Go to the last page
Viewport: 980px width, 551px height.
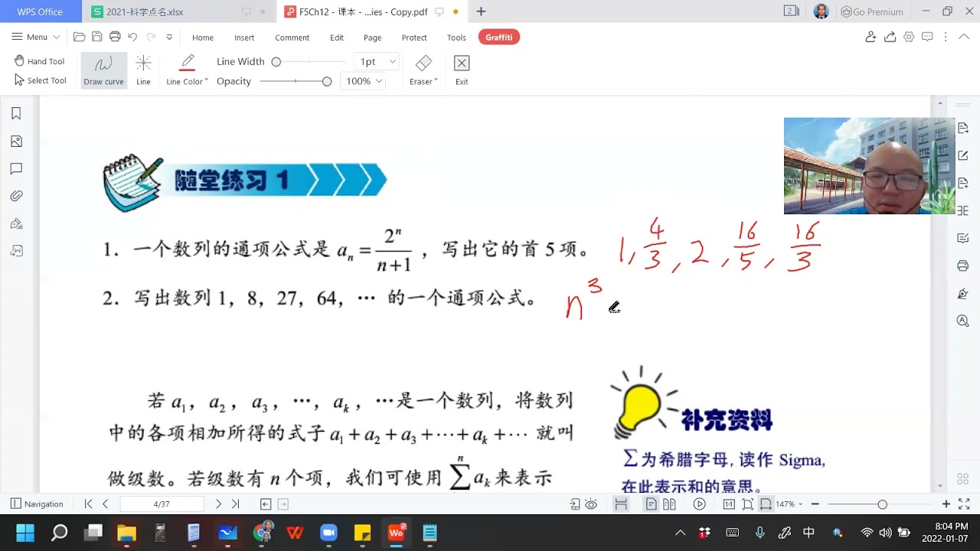pyautogui.click(x=235, y=504)
